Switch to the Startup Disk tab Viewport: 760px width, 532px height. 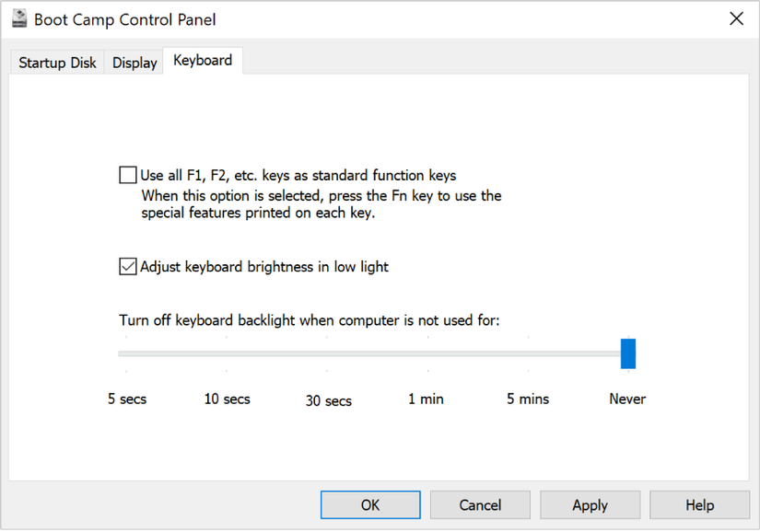[x=56, y=62]
